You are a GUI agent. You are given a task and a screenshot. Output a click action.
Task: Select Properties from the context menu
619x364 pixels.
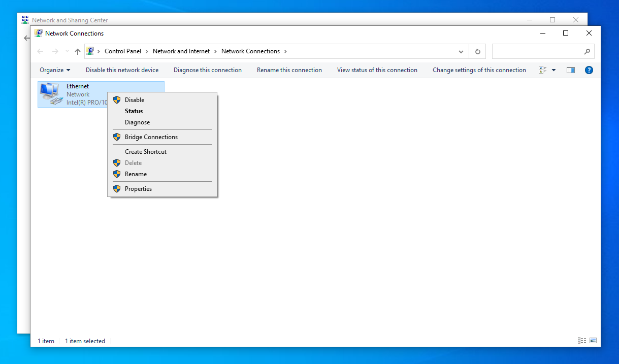click(138, 189)
